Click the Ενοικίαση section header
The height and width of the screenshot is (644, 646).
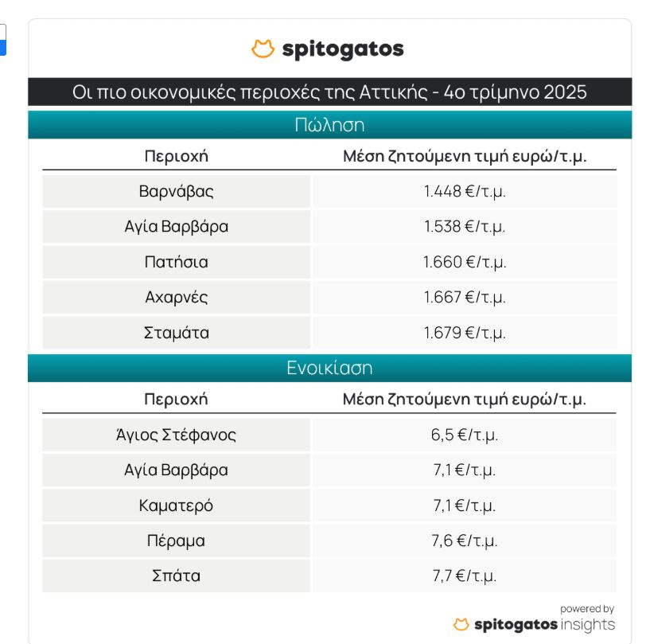[x=329, y=368]
